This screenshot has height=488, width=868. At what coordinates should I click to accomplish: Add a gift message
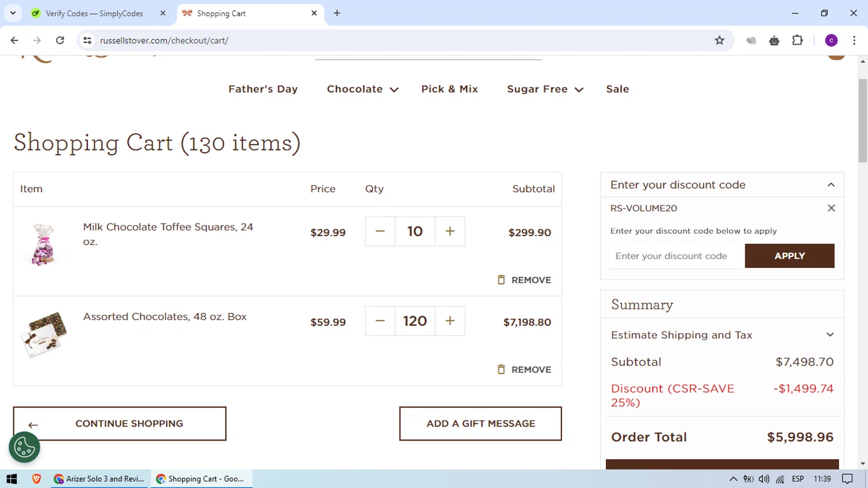point(480,424)
